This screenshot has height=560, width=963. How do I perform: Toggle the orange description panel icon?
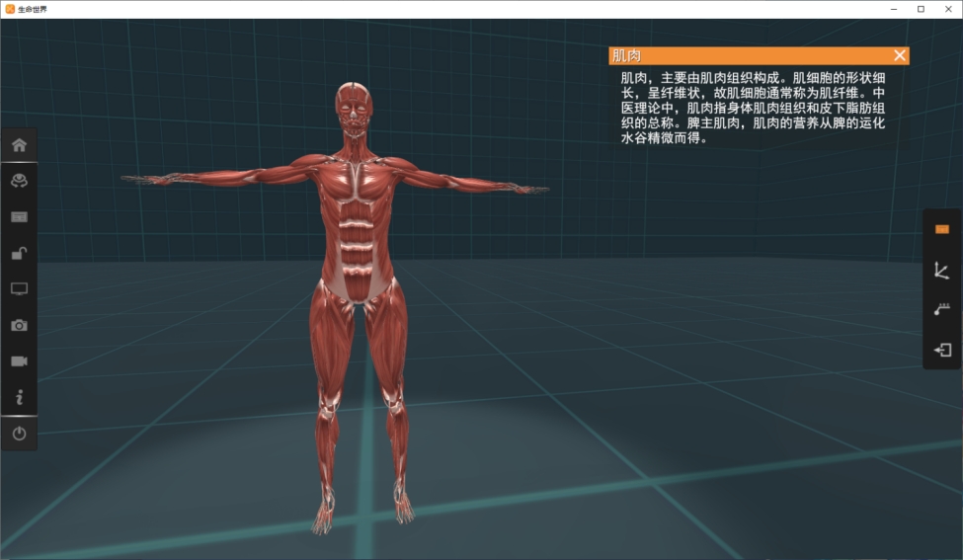(941, 229)
